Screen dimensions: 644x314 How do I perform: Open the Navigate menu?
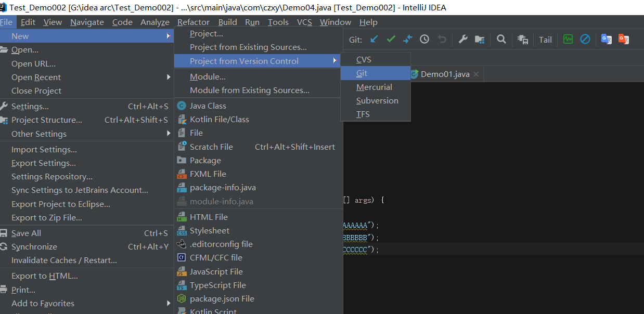coord(87,22)
